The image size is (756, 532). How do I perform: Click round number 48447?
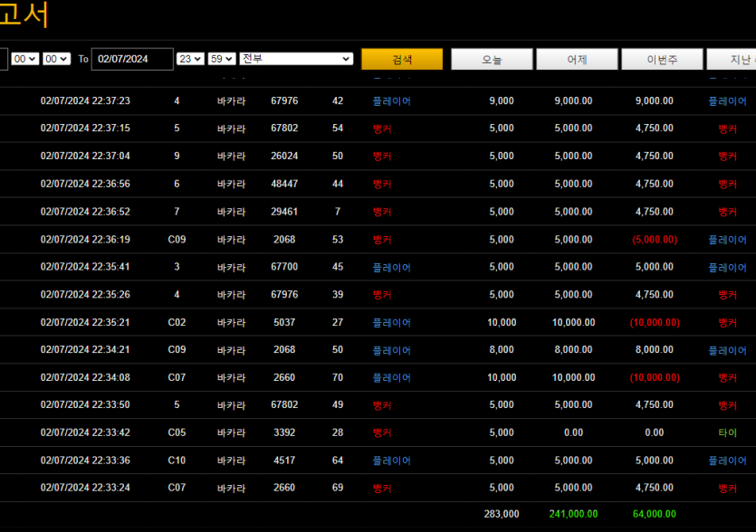[x=284, y=184]
